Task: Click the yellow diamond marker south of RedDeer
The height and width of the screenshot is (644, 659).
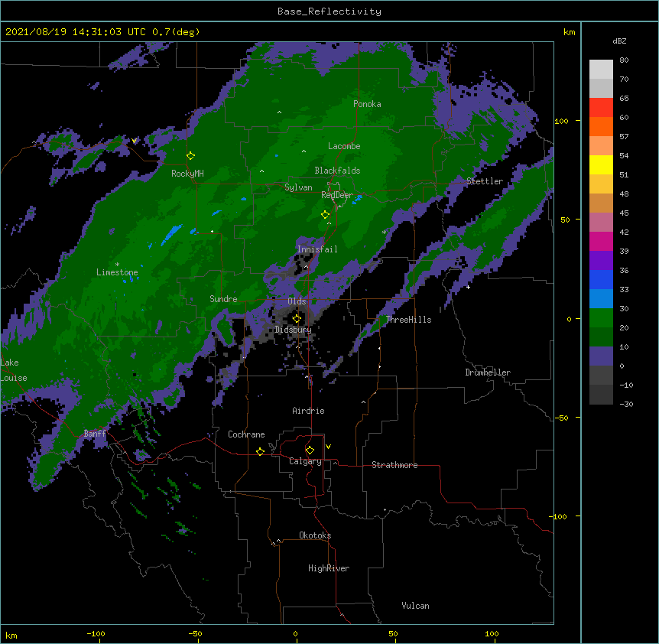Action: click(x=325, y=215)
